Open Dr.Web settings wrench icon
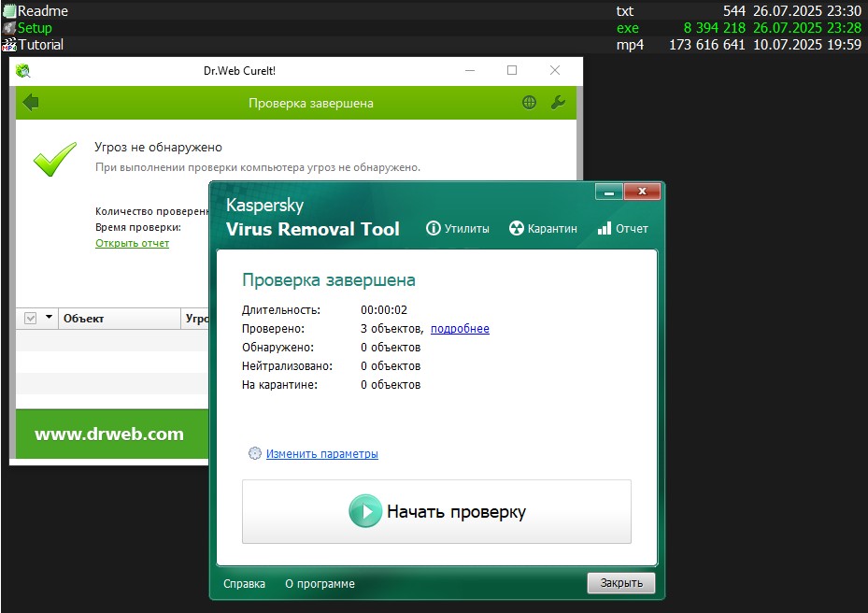Viewport: 868px width, 613px height. coord(558,103)
